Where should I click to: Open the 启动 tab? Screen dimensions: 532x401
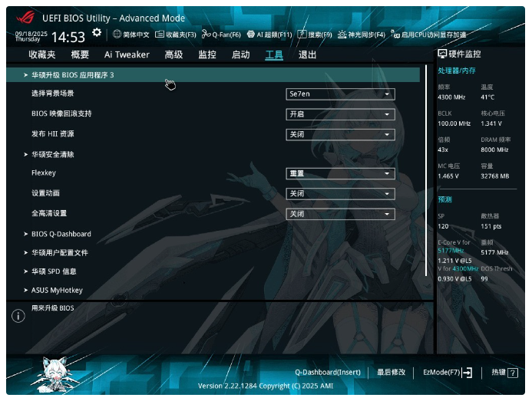point(240,54)
